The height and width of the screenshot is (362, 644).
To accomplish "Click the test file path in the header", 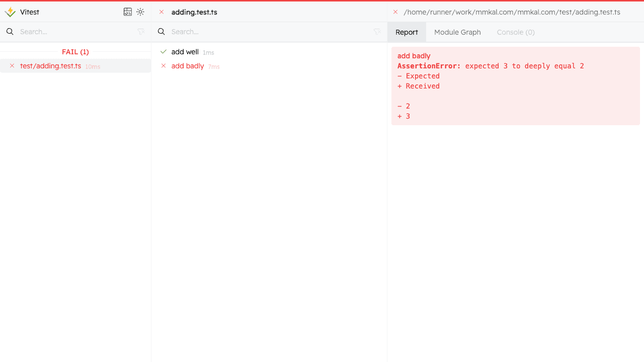I will (512, 12).
